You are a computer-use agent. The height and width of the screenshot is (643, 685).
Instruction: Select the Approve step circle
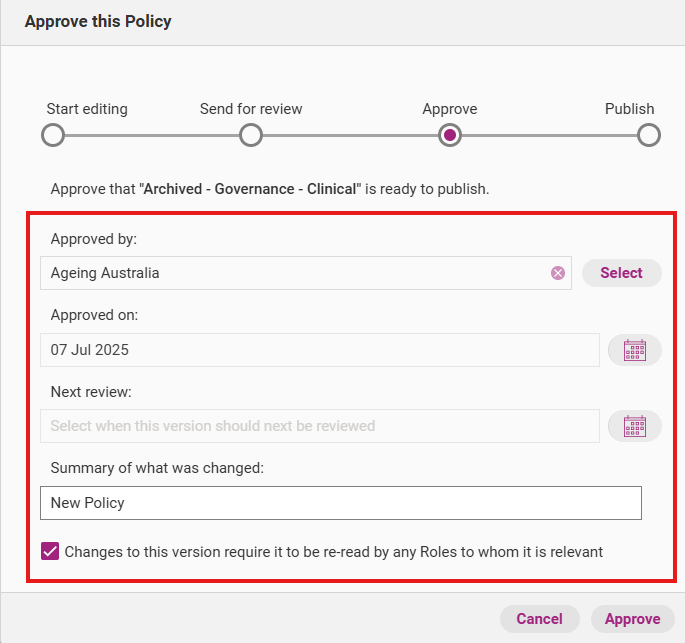[450, 135]
